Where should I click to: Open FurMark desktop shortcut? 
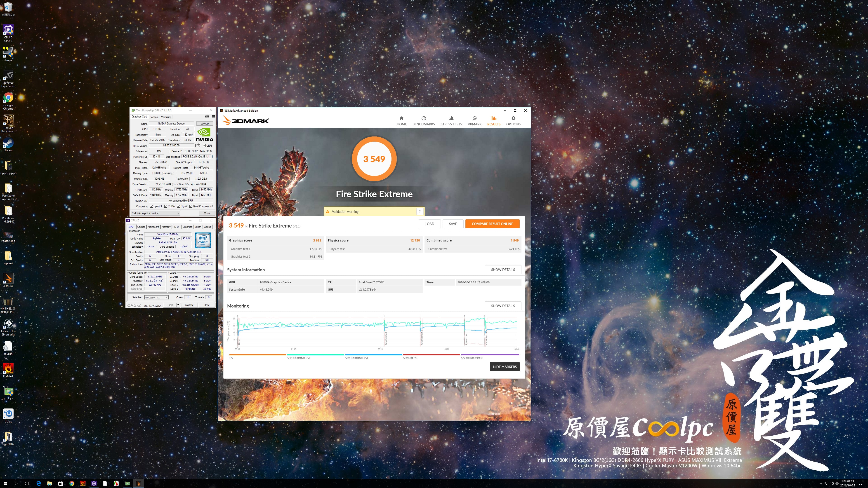click(8, 371)
